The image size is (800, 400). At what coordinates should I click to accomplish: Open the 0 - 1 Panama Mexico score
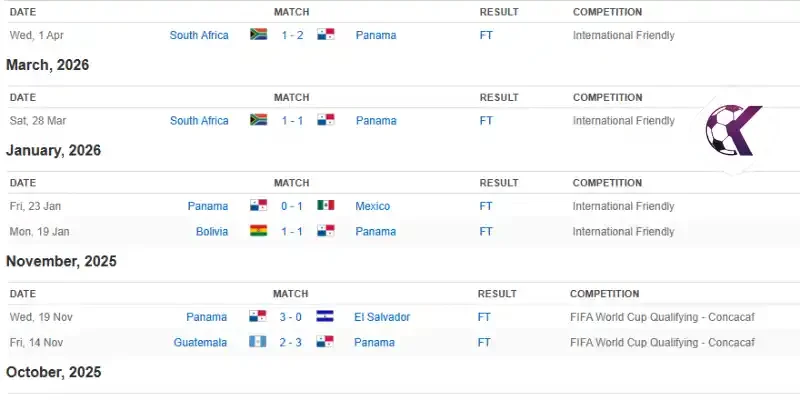[x=292, y=206]
